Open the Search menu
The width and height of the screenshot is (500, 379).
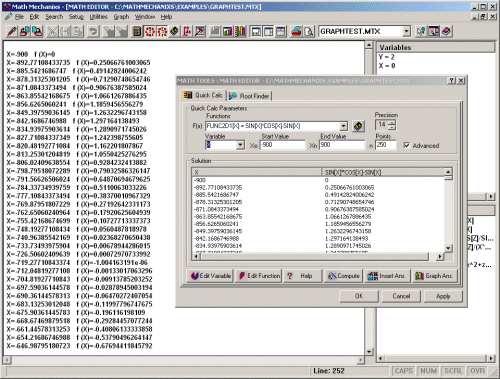point(54,17)
